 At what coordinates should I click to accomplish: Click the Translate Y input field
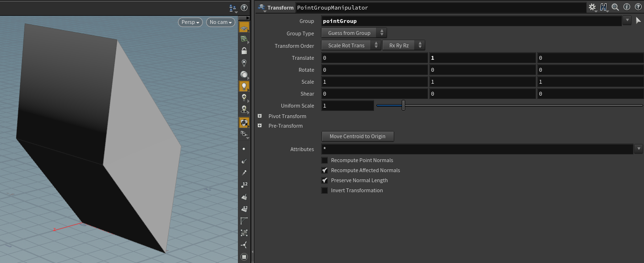482,58
